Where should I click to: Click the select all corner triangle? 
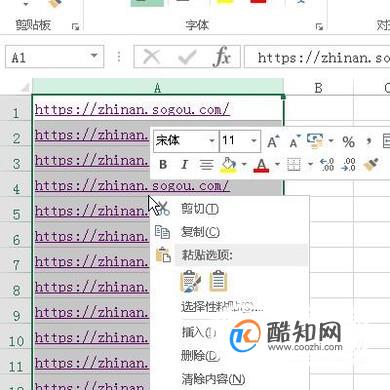[x=25, y=88]
